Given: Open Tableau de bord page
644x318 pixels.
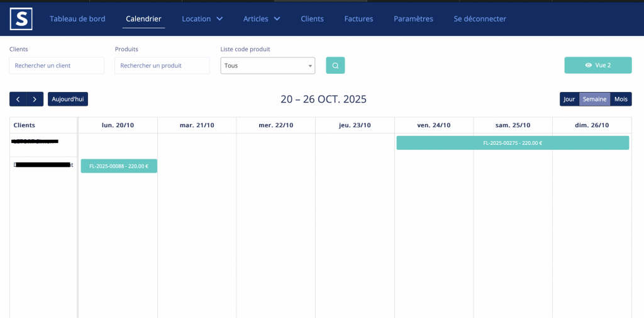Looking at the screenshot, I should [77, 19].
